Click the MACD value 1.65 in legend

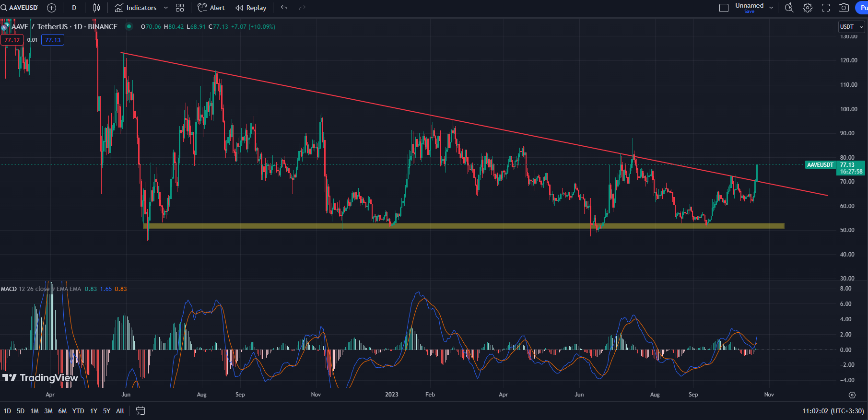pyautogui.click(x=106, y=289)
